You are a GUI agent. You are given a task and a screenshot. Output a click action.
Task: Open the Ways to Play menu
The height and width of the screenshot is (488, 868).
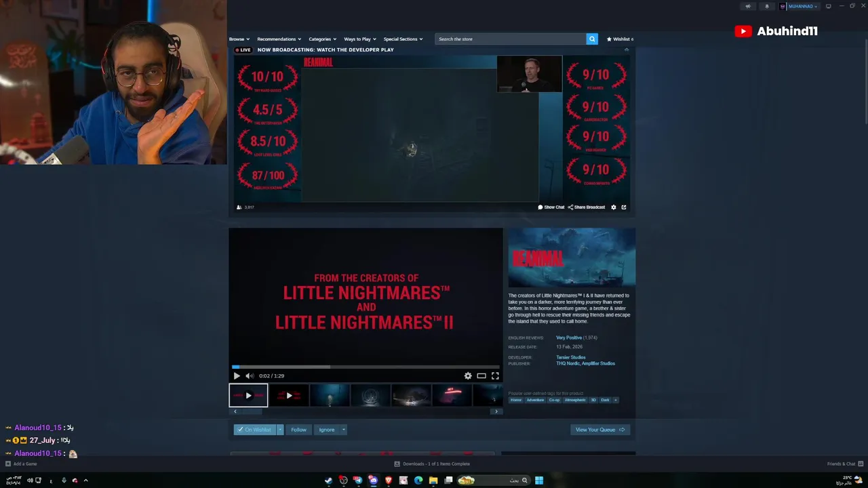(360, 39)
